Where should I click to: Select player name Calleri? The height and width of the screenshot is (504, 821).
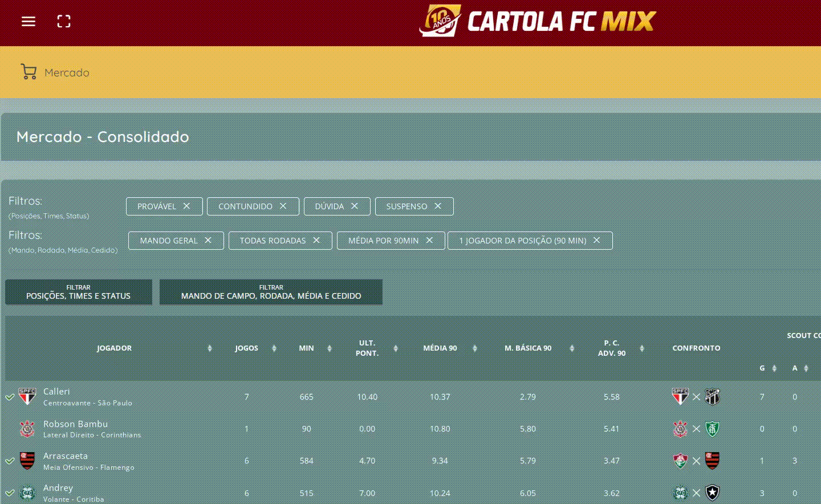pos(56,392)
